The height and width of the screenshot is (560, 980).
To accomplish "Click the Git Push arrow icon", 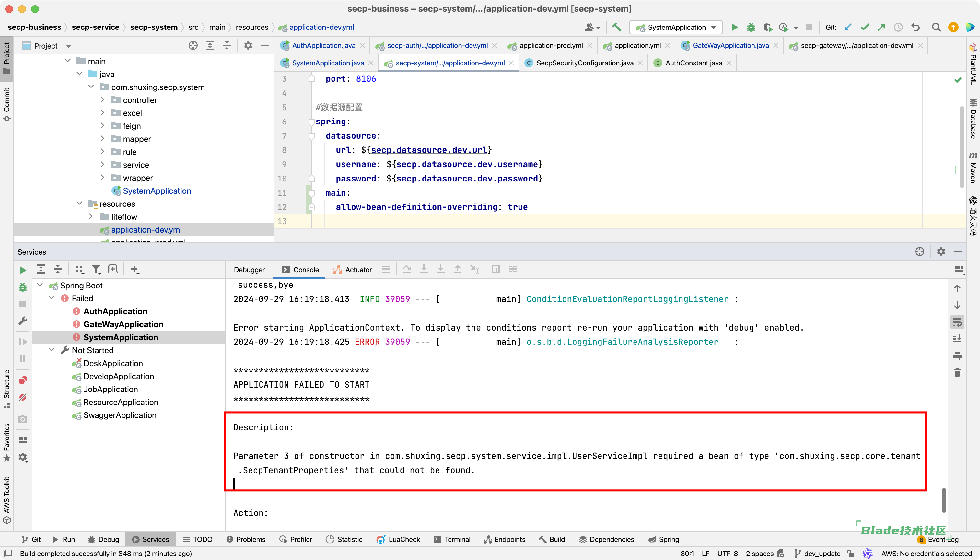I will click(881, 27).
